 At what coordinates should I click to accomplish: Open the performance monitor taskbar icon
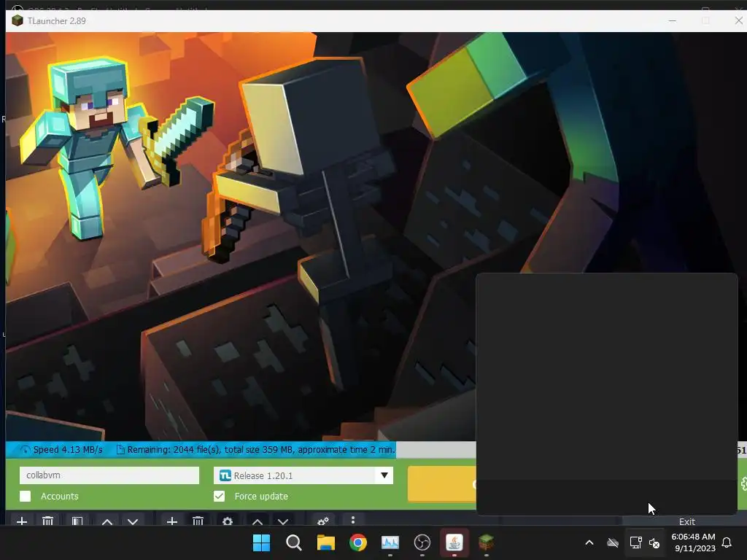point(390,542)
